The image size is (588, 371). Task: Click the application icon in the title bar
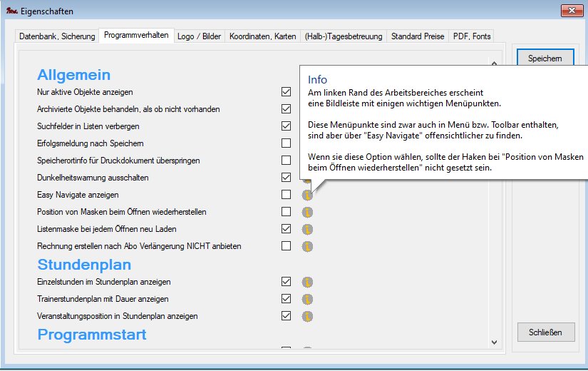[x=12, y=11]
